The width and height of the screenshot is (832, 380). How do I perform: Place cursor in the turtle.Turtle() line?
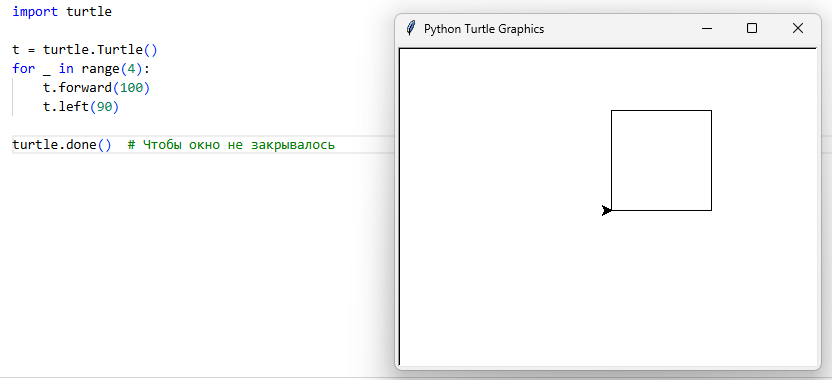coord(85,50)
